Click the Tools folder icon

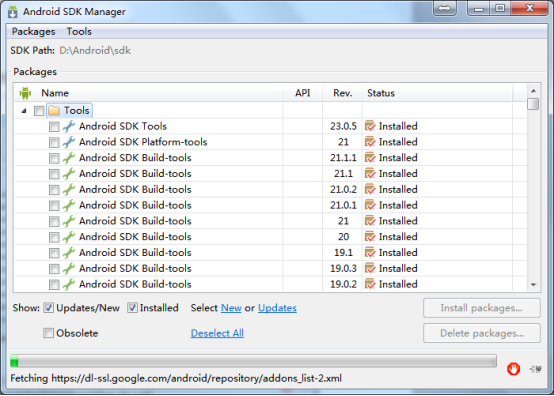pyautogui.click(x=54, y=111)
